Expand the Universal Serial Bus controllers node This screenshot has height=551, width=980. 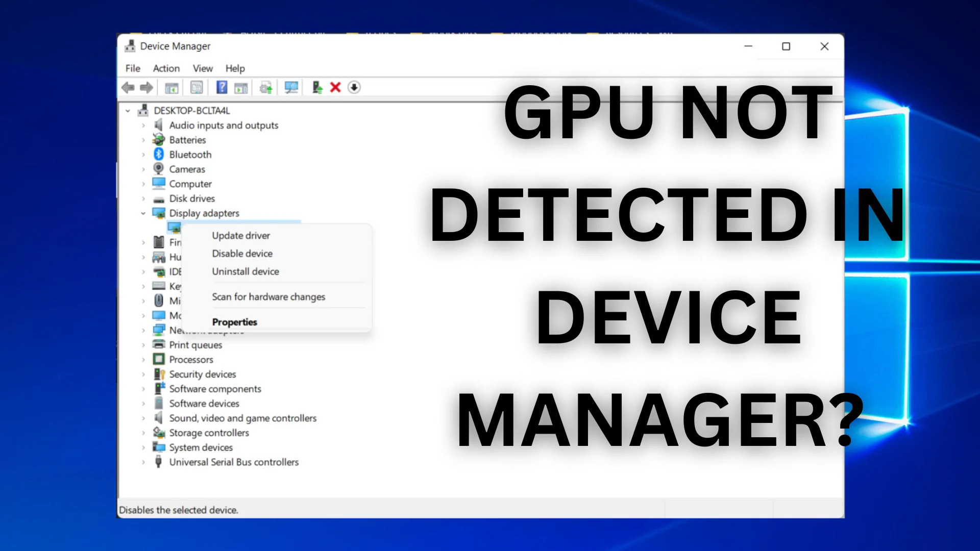coord(143,462)
